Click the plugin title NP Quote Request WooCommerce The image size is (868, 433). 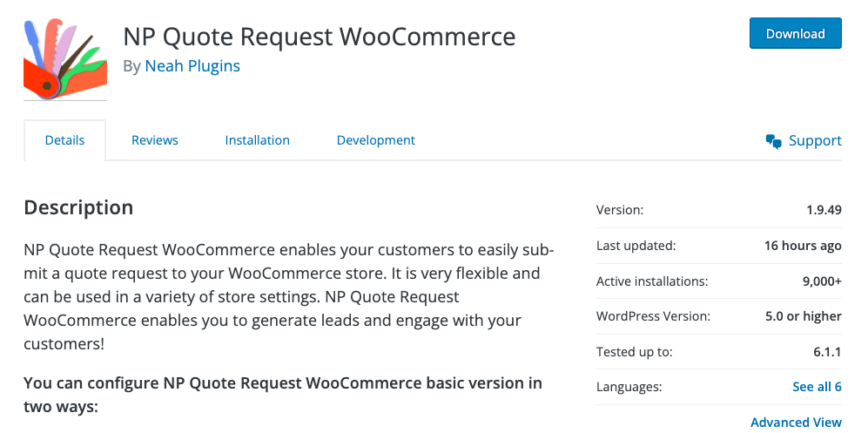click(320, 37)
